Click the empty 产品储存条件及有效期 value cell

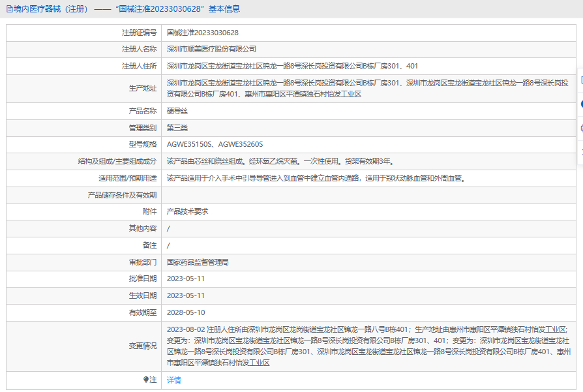365,195
